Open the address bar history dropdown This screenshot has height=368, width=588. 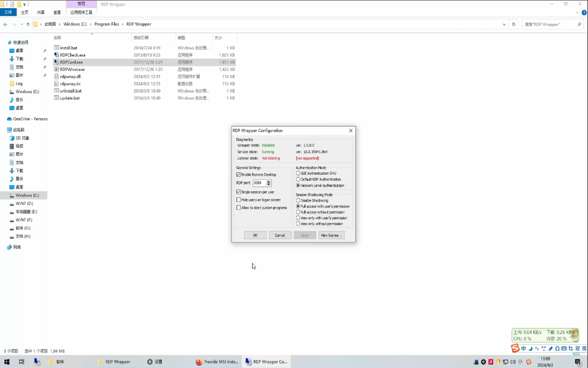504,24
